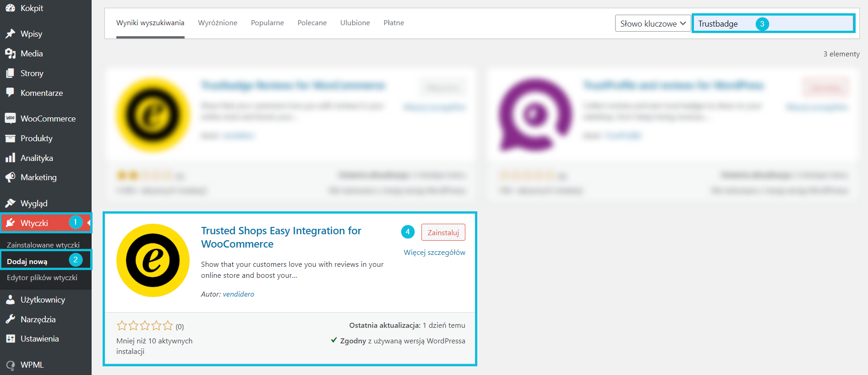Screen dimensions: 868x375
Task: Open Edytor plików wtyczki submenu item
Action: point(42,278)
